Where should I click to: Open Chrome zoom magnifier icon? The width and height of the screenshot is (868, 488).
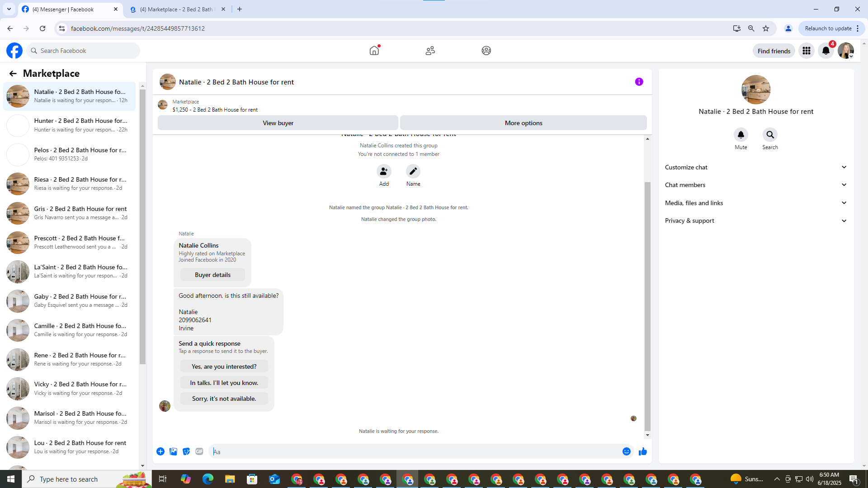(x=751, y=28)
